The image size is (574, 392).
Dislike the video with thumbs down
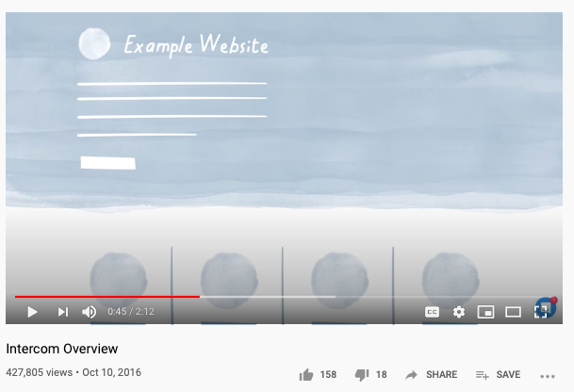tap(362, 375)
